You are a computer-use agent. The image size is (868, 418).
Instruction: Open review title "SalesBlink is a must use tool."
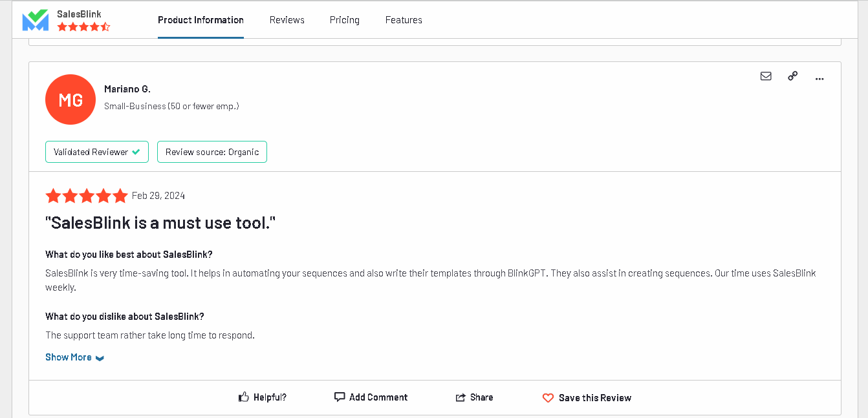160,224
